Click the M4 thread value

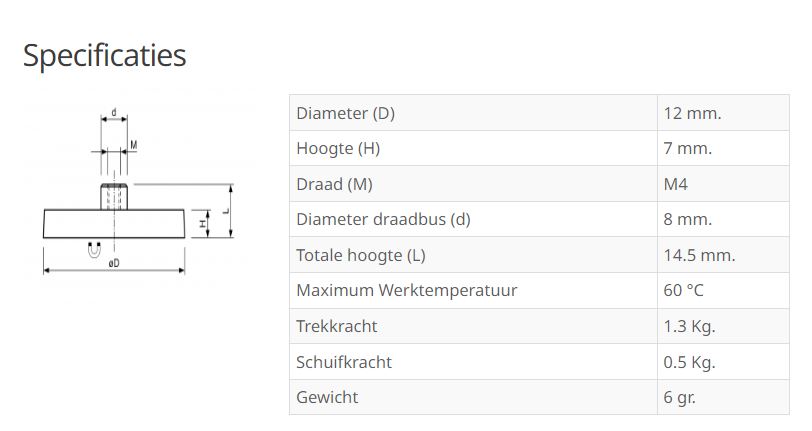pyautogui.click(x=676, y=184)
